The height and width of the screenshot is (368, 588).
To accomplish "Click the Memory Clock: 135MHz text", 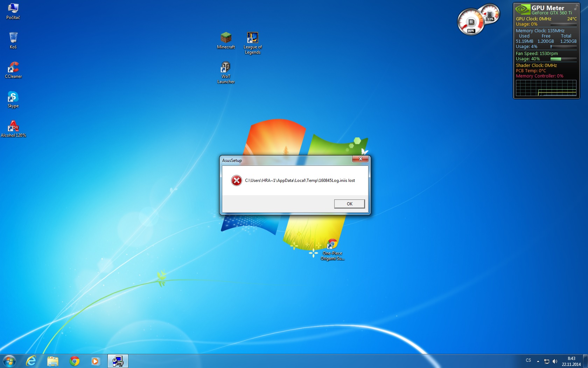I will pyautogui.click(x=540, y=31).
